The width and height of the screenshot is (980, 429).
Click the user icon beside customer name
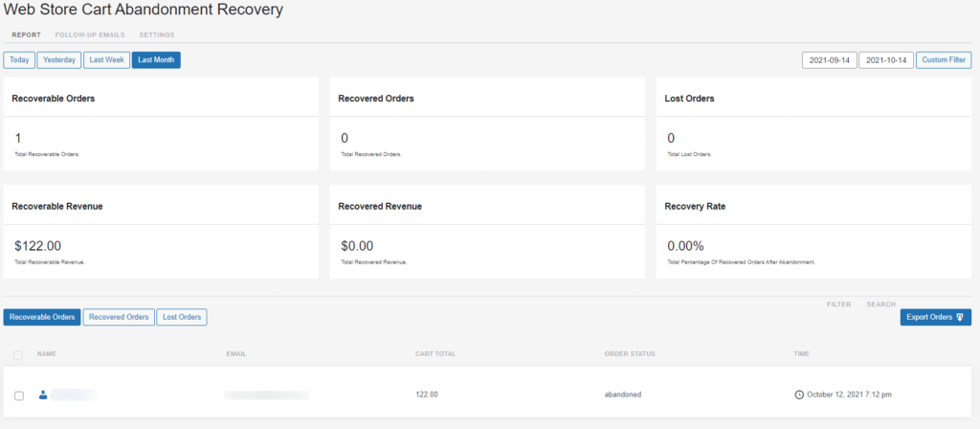pos(43,395)
